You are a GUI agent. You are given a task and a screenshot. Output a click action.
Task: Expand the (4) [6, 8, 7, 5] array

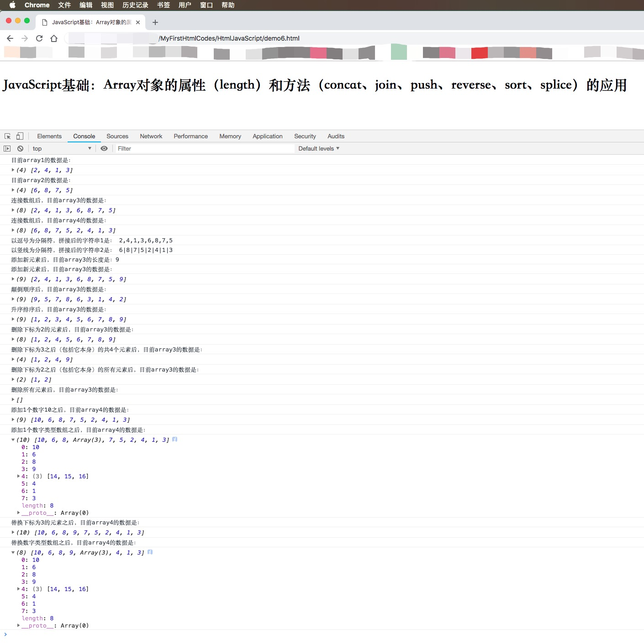click(13, 190)
